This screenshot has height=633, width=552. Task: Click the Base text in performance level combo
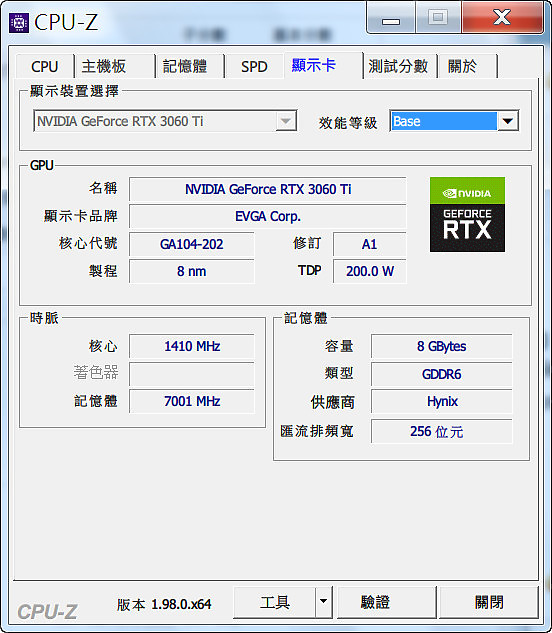[x=407, y=121]
